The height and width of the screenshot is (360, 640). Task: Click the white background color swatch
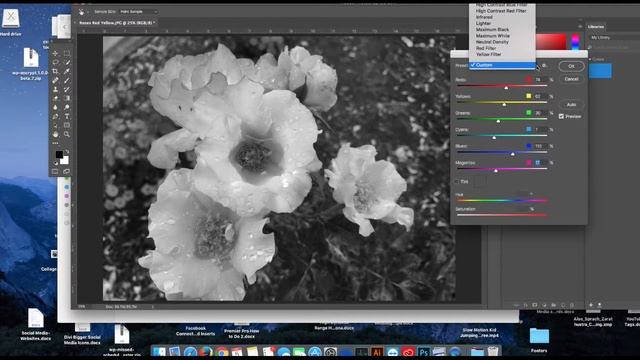(x=65, y=160)
